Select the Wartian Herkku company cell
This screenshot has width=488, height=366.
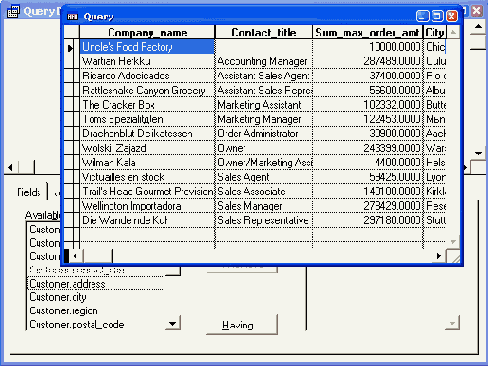point(147,61)
